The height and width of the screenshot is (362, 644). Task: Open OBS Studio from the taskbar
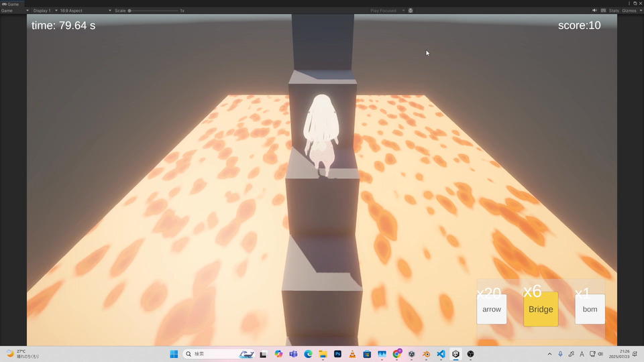(471, 354)
